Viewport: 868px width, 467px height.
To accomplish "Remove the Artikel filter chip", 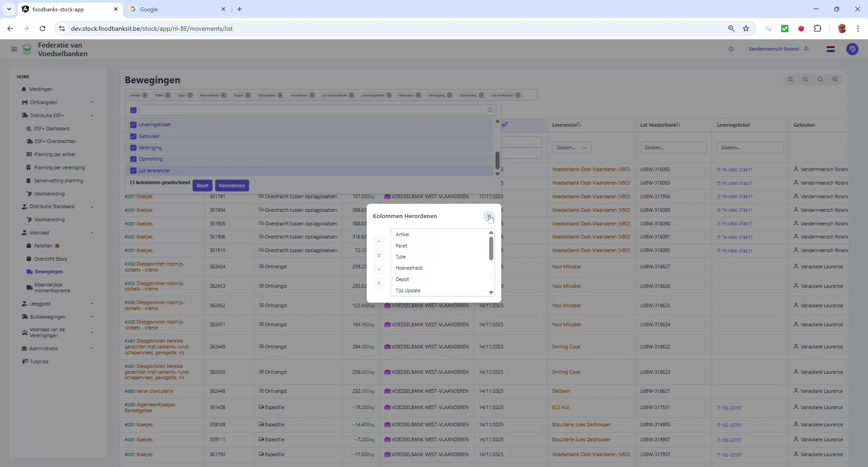I will pos(145,95).
